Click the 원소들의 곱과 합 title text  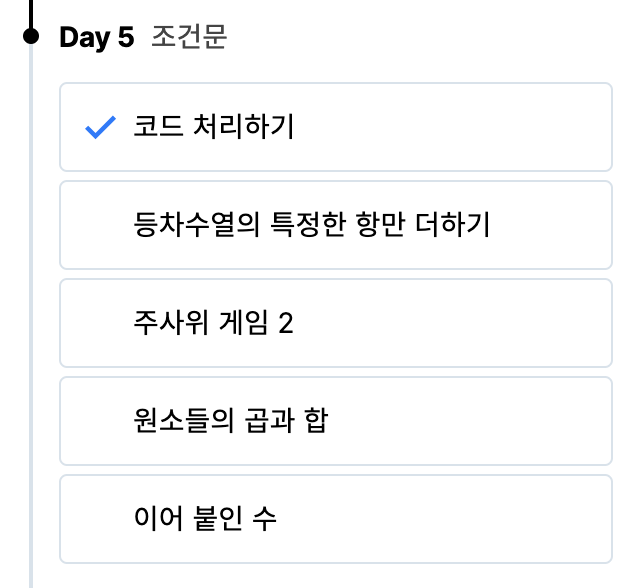click(230, 421)
